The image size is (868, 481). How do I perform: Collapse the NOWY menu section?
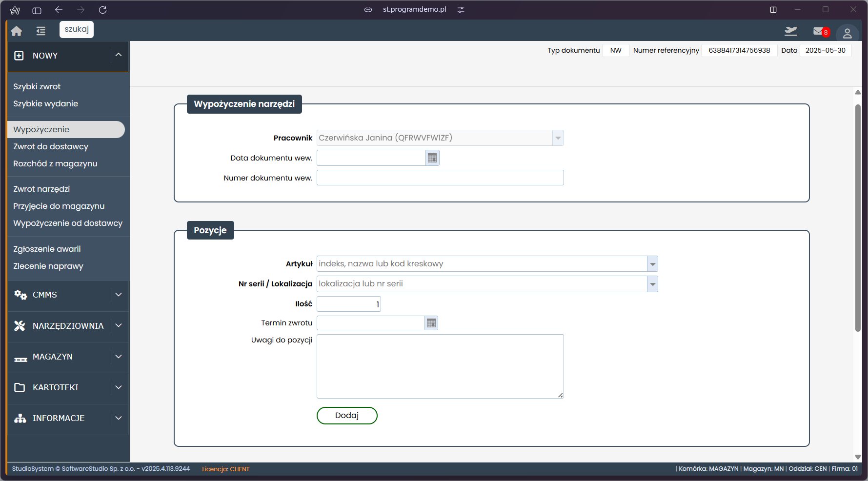118,55
